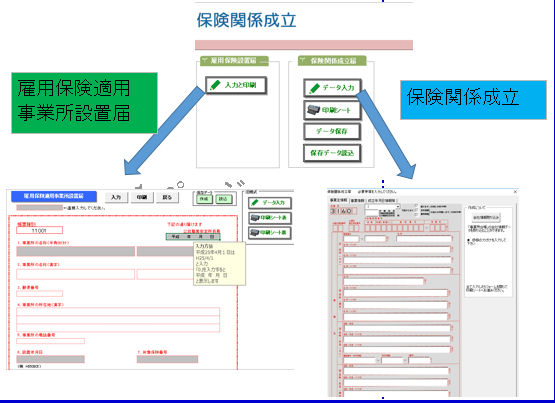Switch to the third tab in the dialog
The image size is (555, 403).
pos(382,201)
